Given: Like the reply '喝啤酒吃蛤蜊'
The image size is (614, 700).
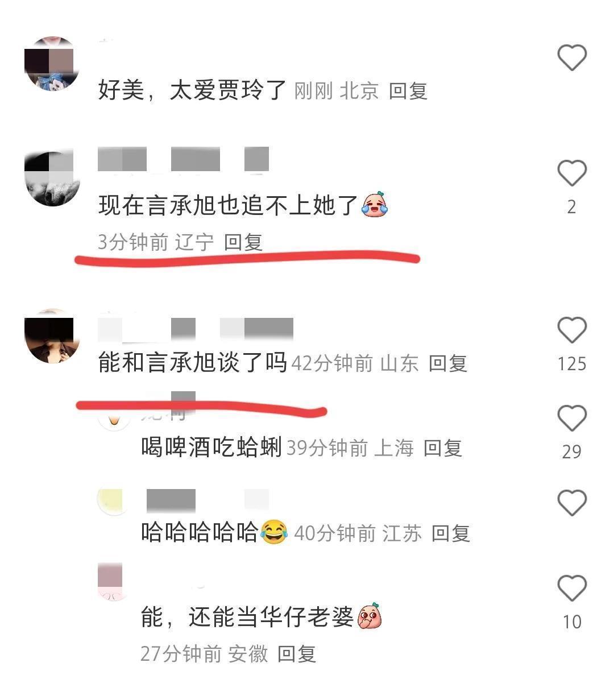Looking at the screenshot, I should 571,418.
